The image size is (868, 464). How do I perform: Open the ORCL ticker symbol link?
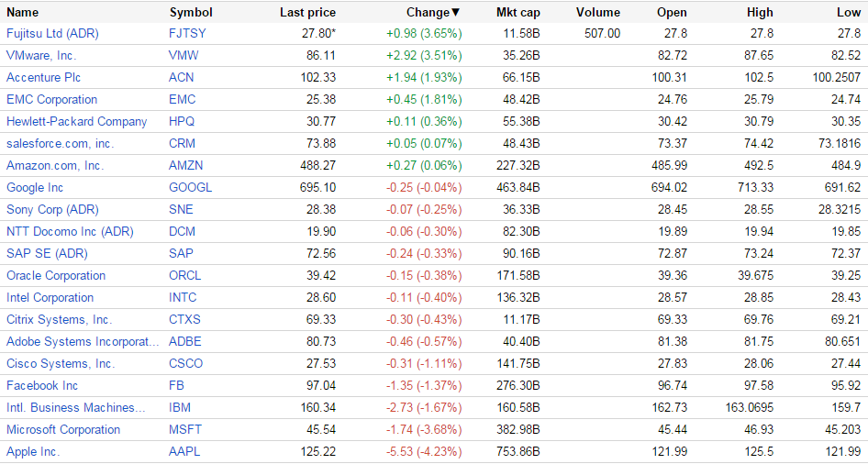(x=185, y=276)
